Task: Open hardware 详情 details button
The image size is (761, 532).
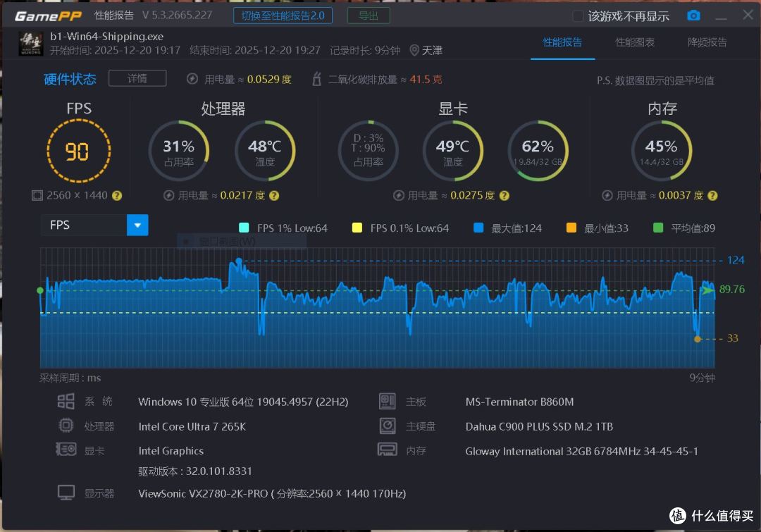Action: (x=137, y=78)
